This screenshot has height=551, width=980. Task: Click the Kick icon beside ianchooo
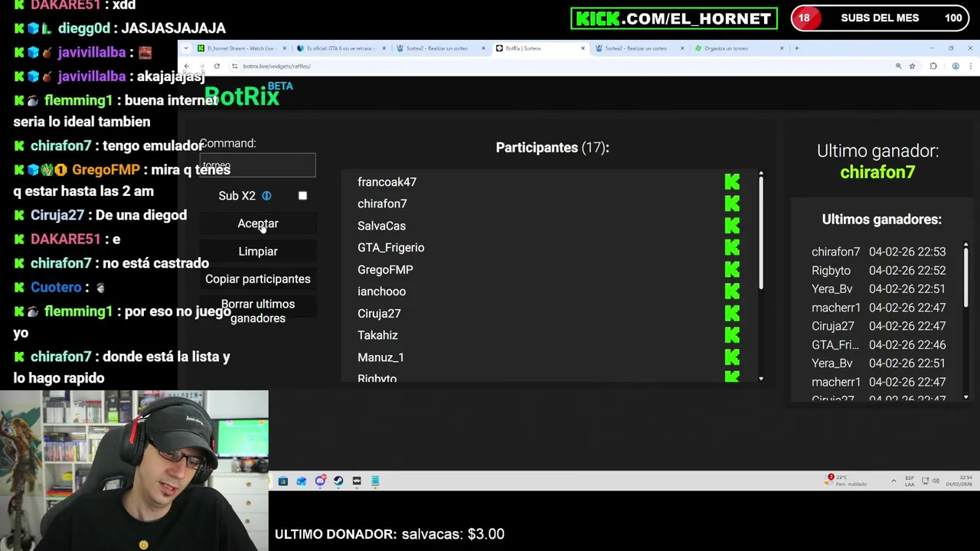pyautogui.click(x=732, y=292)
